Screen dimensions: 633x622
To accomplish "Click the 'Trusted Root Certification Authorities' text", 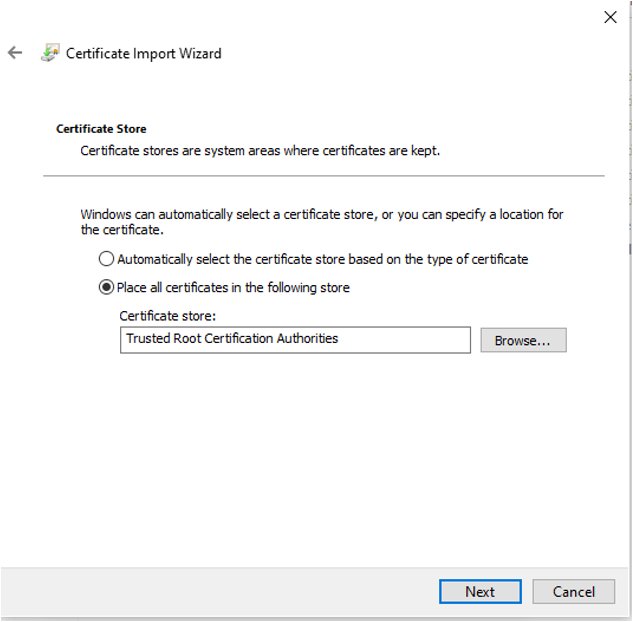I will (x=232, y=338).
